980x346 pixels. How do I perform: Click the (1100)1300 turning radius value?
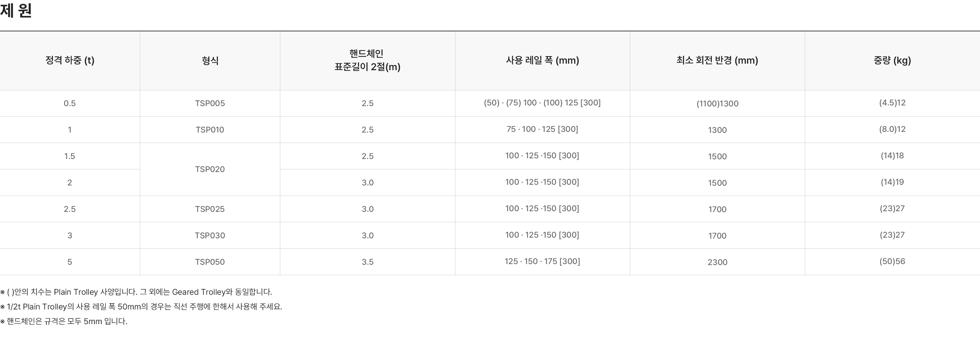717,103
